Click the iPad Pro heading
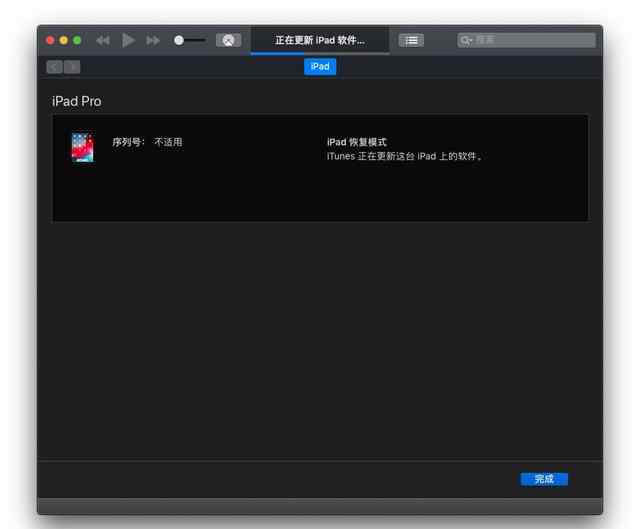 [x=77, y=101]
